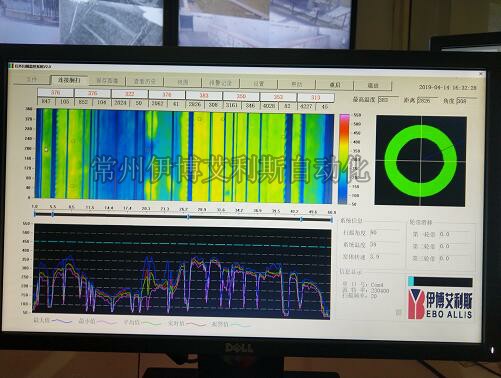Click the leftmost handle on the position slider
The width and height of the screenshot is (501, 378).
pyautogui.click(x=35, y=214)
